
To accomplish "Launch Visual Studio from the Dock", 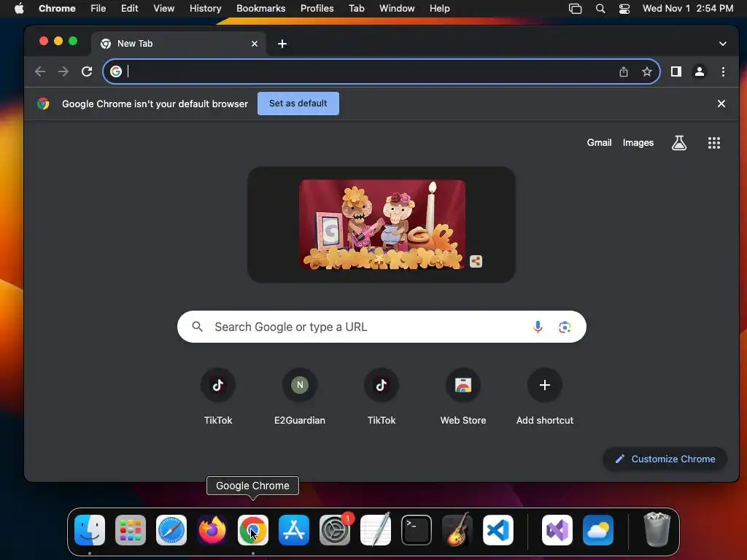I will click(557, 530).
